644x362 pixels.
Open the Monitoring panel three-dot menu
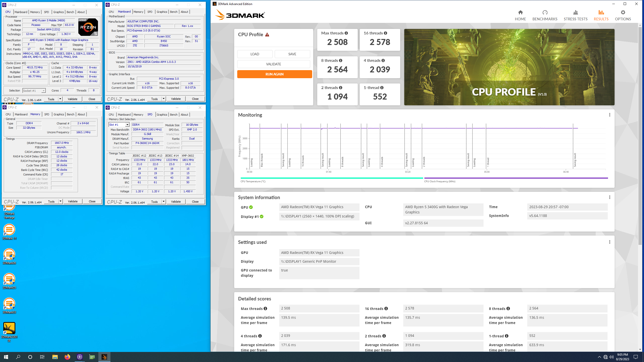(x=610, y=115)
